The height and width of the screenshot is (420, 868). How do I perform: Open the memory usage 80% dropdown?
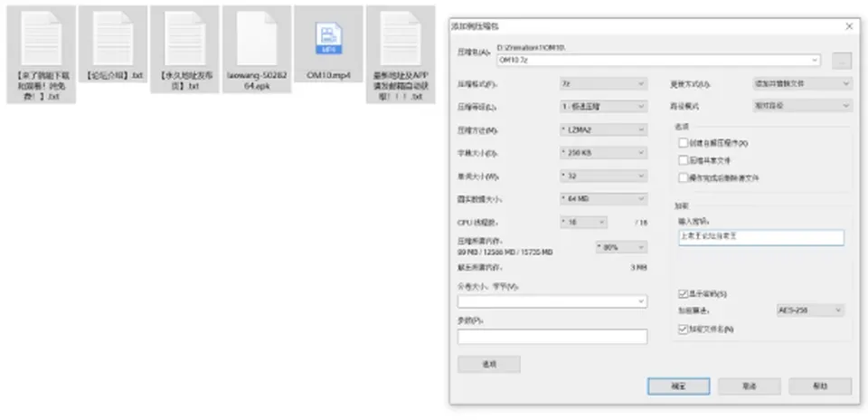(622, 247)
